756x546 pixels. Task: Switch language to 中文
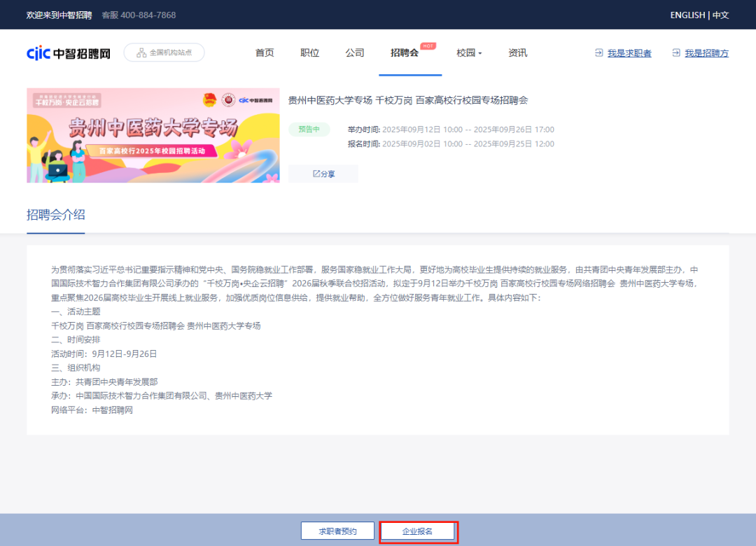[x=720, y=15]
